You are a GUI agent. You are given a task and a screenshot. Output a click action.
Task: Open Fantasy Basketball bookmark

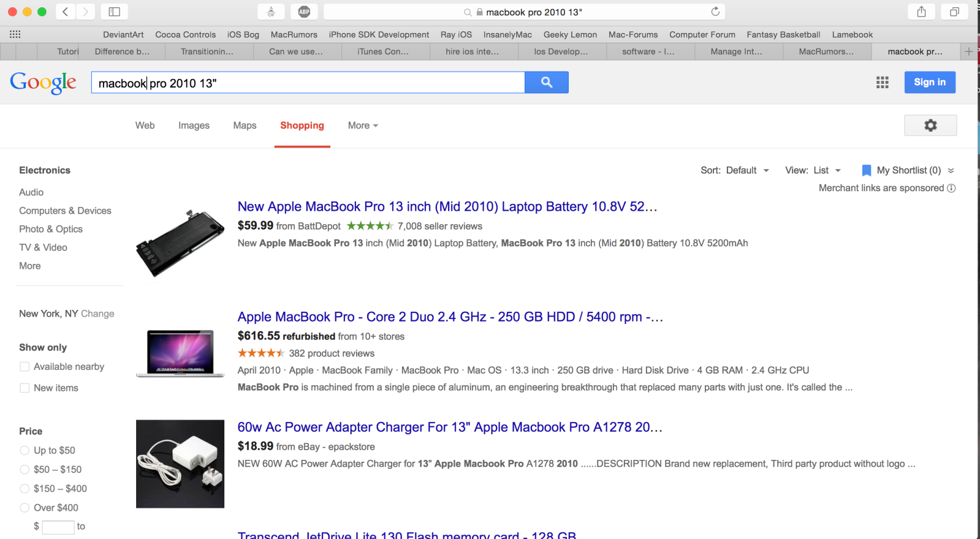pos(783,34)
